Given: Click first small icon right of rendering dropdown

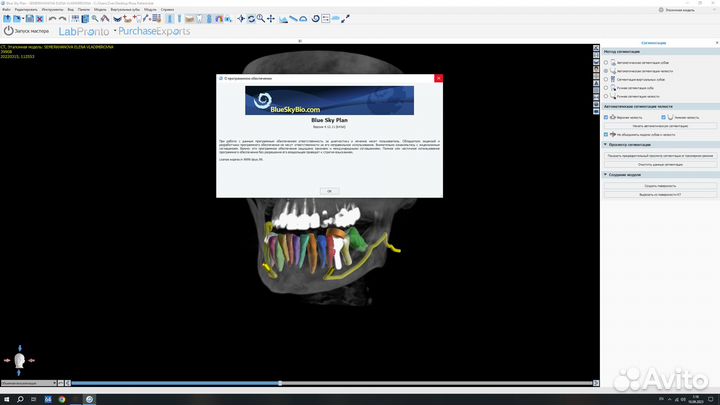Looking at the screenshot, I should (x=61, y=383).
